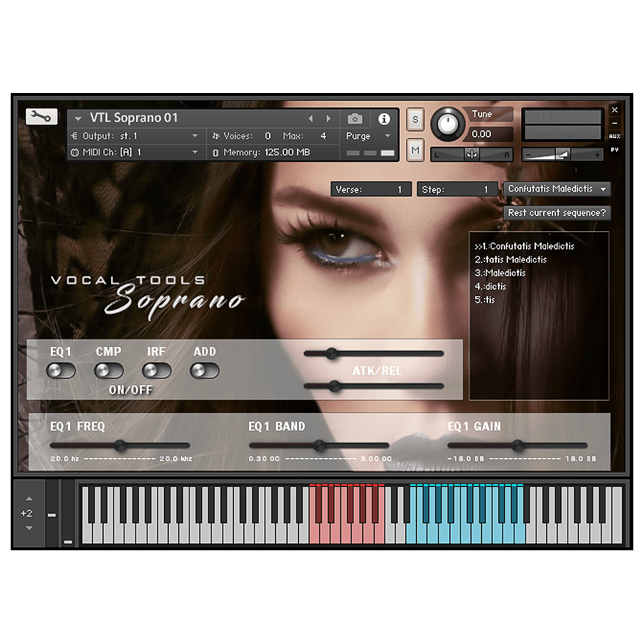Click the Voices note icon

[x=216, y=136]
